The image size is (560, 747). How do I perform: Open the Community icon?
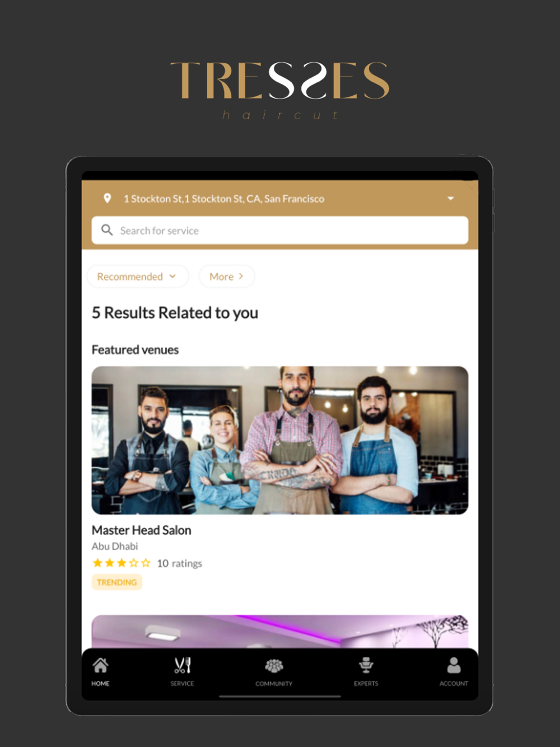[x=274, y=665]
